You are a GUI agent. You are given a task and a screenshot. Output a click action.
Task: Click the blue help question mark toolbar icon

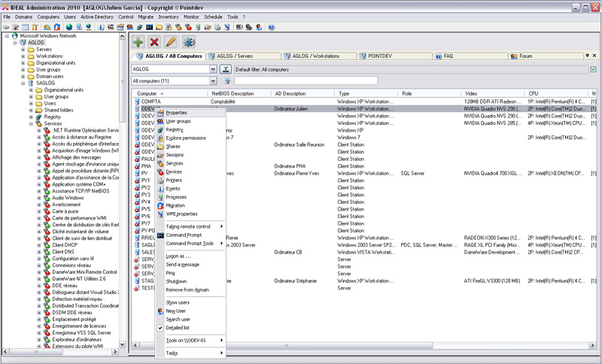tap(271, 27)
